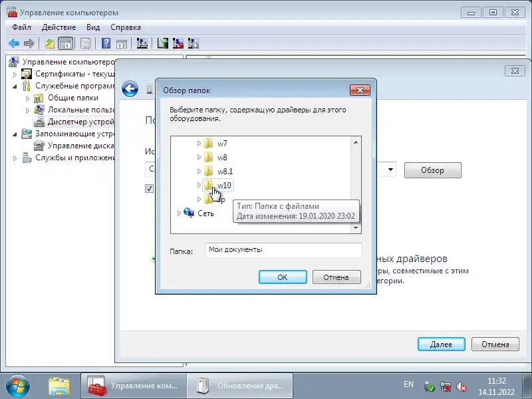Switch to Обновление драйверов taskbar button
This screenshot has height=399, width=532.
point(240,386)
